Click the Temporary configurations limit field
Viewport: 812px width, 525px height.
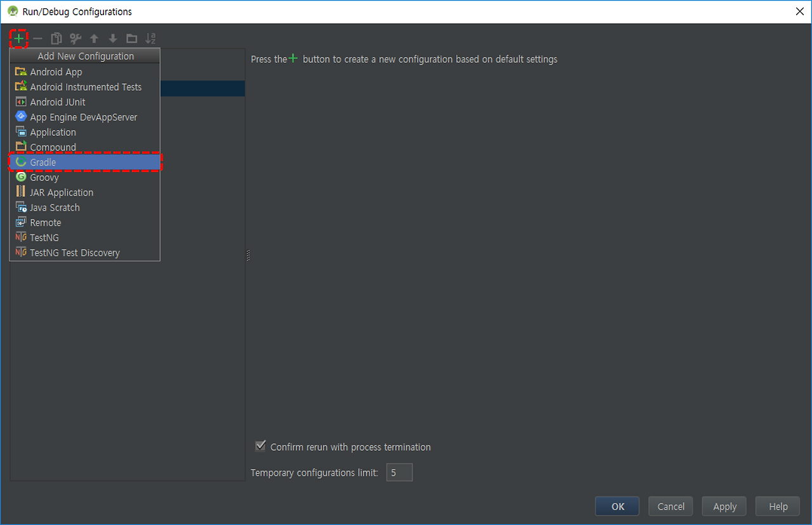click(x=400, y=472)
